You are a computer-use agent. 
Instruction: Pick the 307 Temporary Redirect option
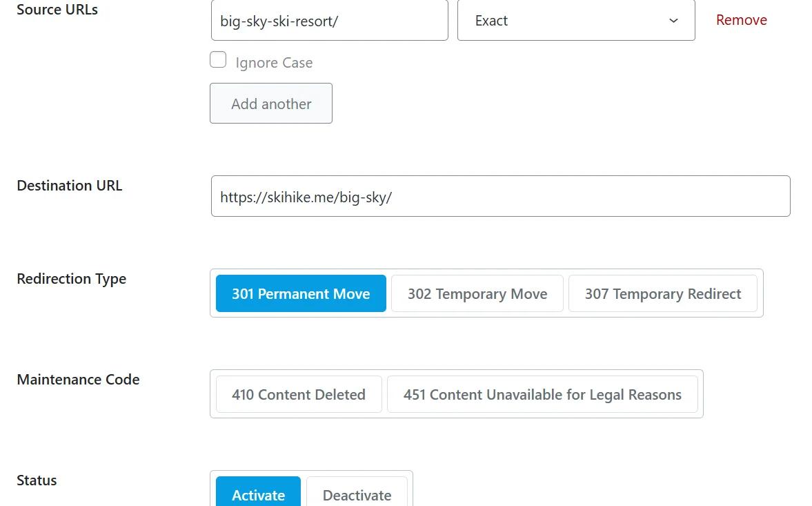click(662, 293)
